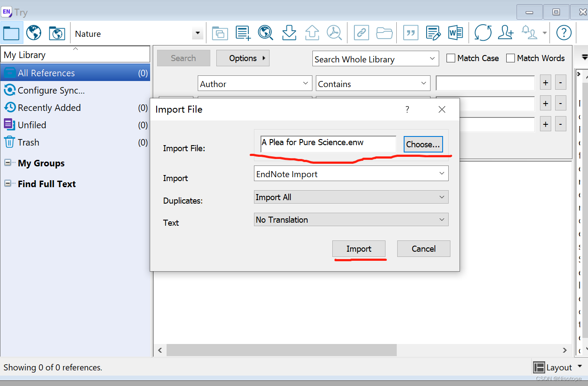Expand the Options button menu

pos(243,58)
